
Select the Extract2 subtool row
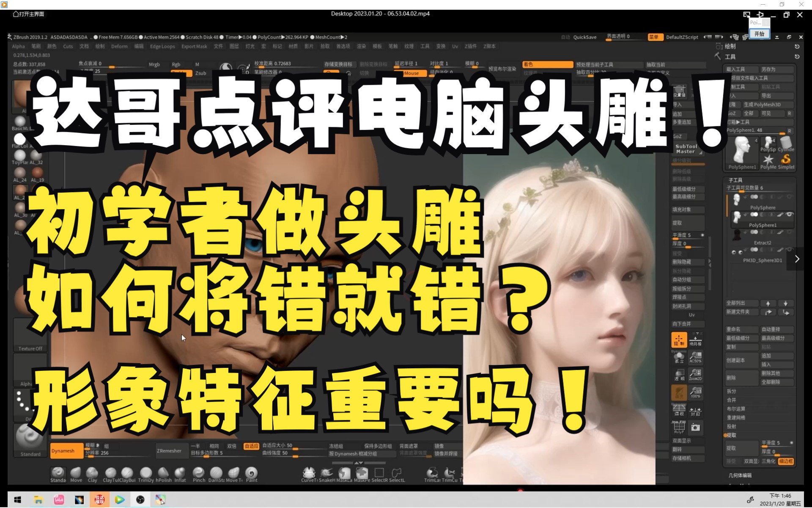click(762, 238)
